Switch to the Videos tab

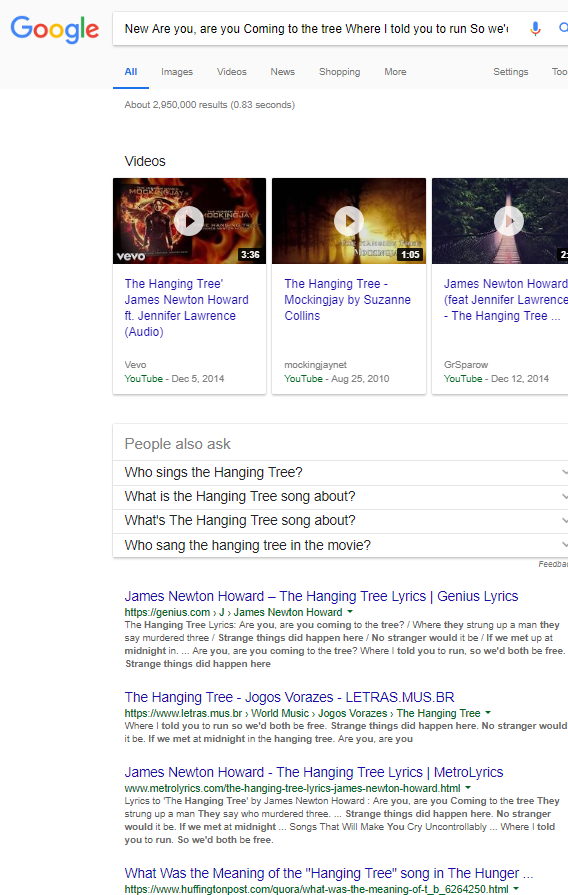[x=232, y=72]
